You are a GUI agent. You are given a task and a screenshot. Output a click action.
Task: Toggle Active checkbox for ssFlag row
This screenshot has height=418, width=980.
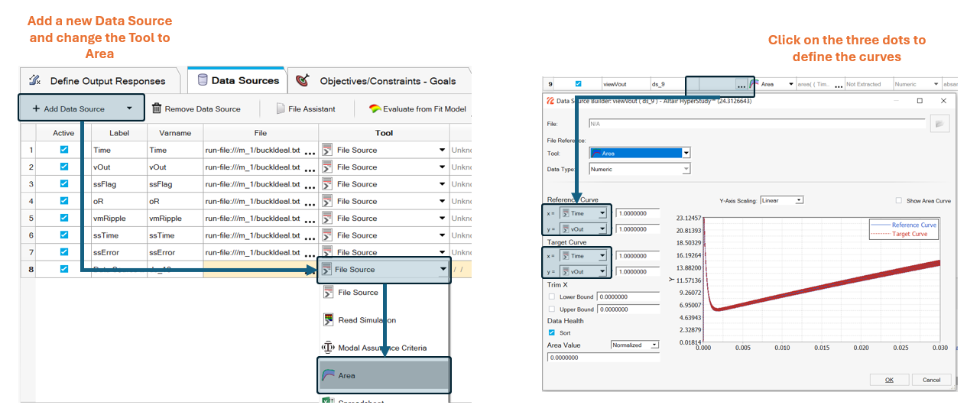[64, 184]
